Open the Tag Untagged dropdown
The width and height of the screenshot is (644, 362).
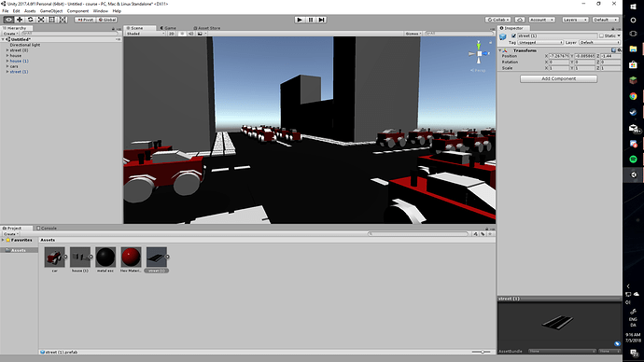(x=540, y=42)
